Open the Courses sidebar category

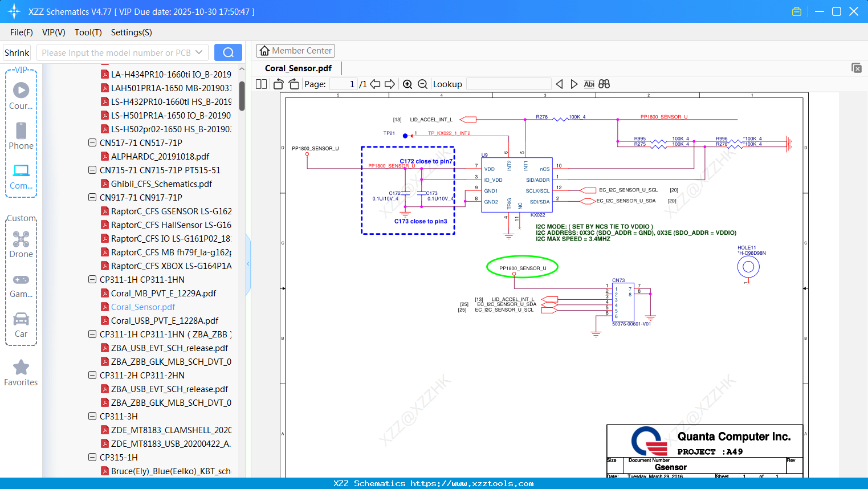point(21,95)
